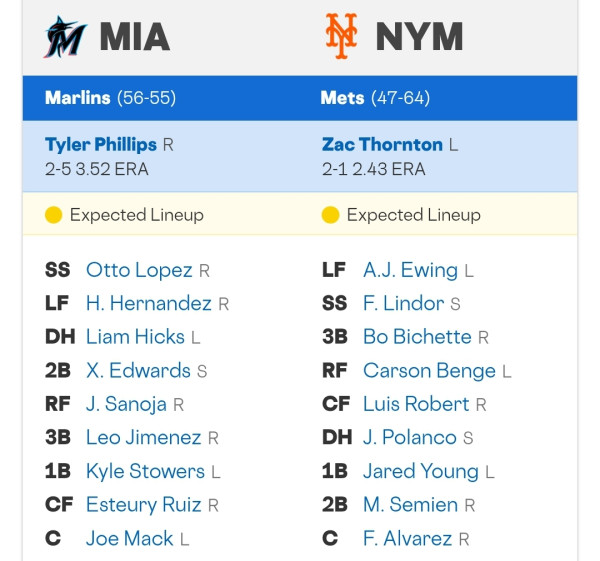600x561 pixels.
Task: Select J. Polanco designated hitter
Action: 410,437
